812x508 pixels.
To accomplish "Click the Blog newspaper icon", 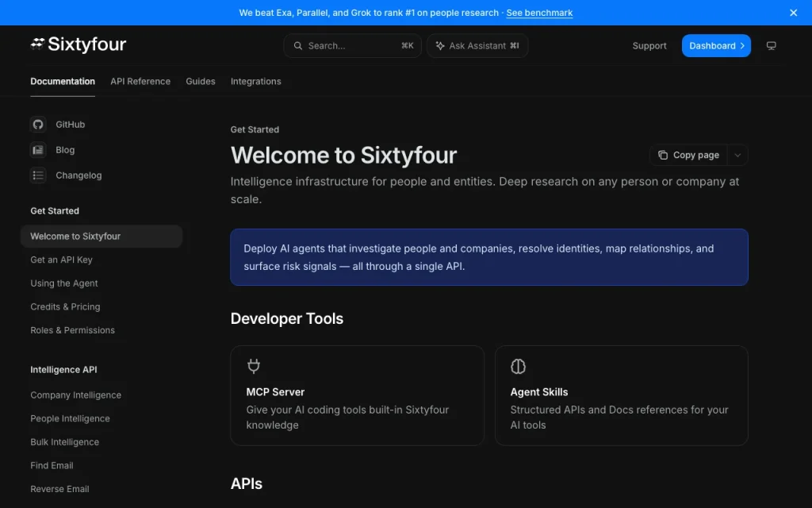I will 38,150.
